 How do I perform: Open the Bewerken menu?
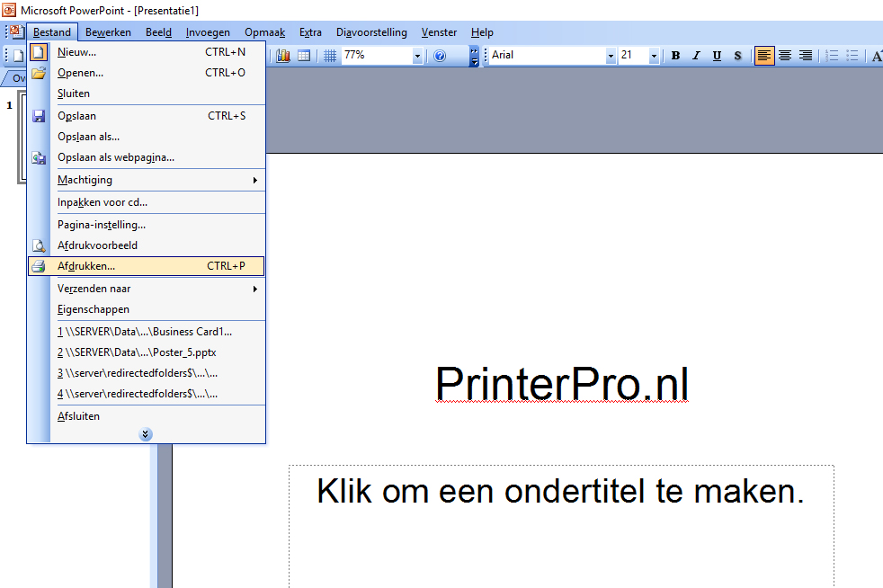pos(108,32)
